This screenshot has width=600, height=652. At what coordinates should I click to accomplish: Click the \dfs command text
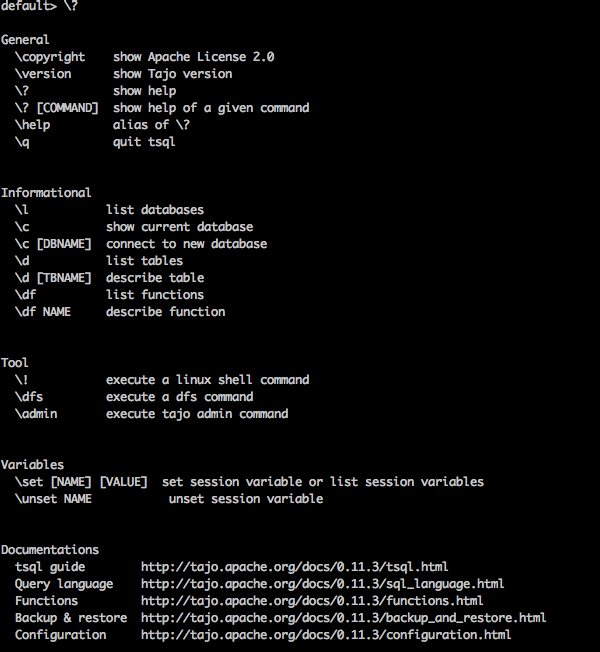pos(29,397)
